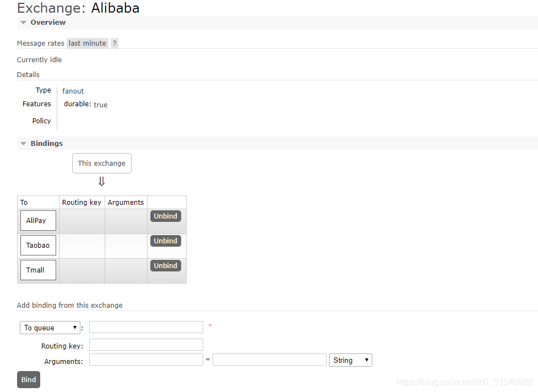Viewport: 538px width, 392px height.
Task: Focus the Arguments value input field
Action: tap(269, 360)
